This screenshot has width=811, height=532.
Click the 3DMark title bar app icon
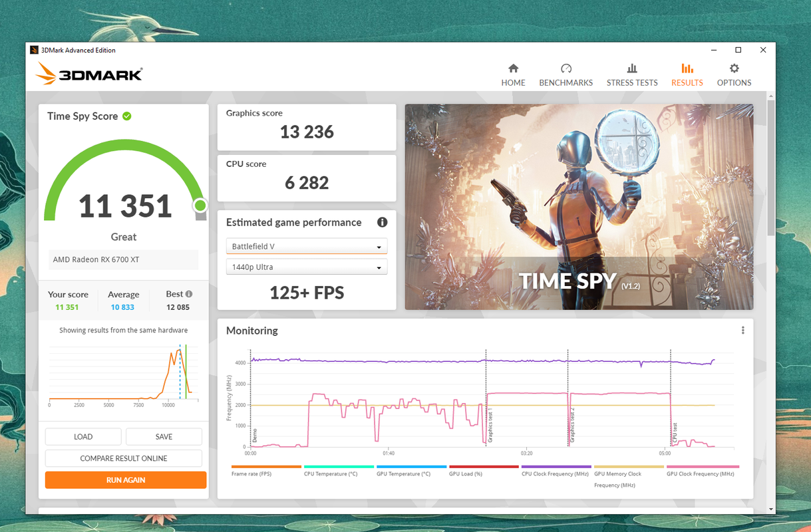pos(35,50)
